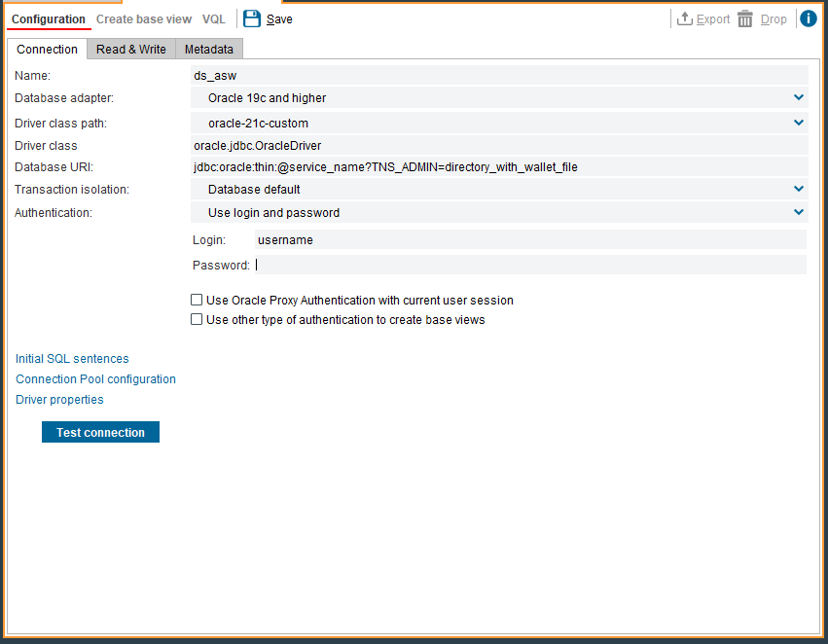Open the Driver class path dropdown
This screenshot has height=644, width=828.
coord(499,123)
